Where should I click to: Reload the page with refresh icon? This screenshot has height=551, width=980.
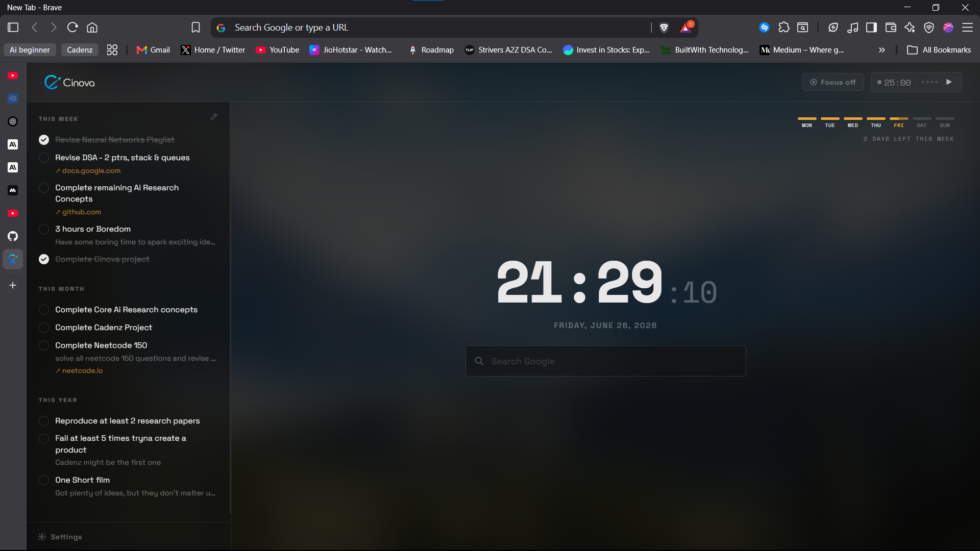pos(72,28)
